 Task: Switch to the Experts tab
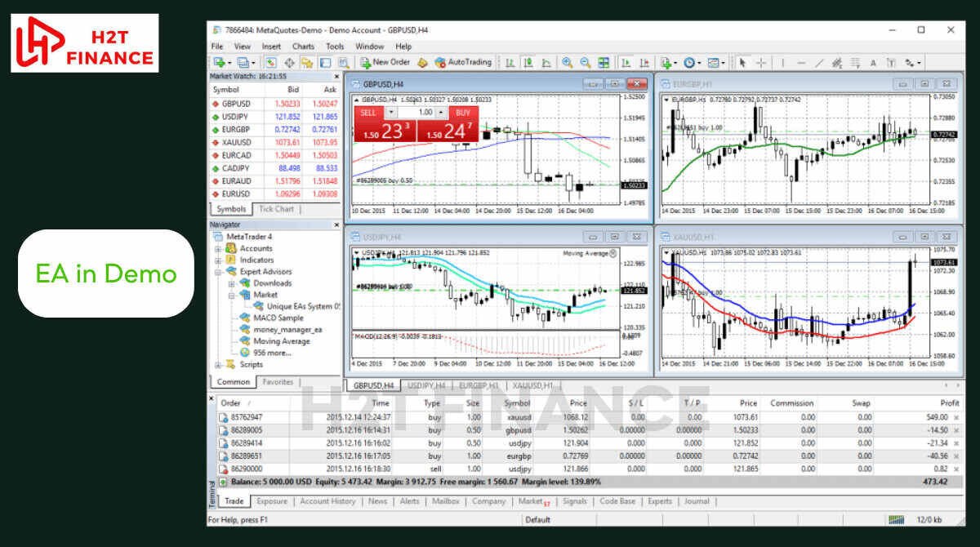pos(660,501)
